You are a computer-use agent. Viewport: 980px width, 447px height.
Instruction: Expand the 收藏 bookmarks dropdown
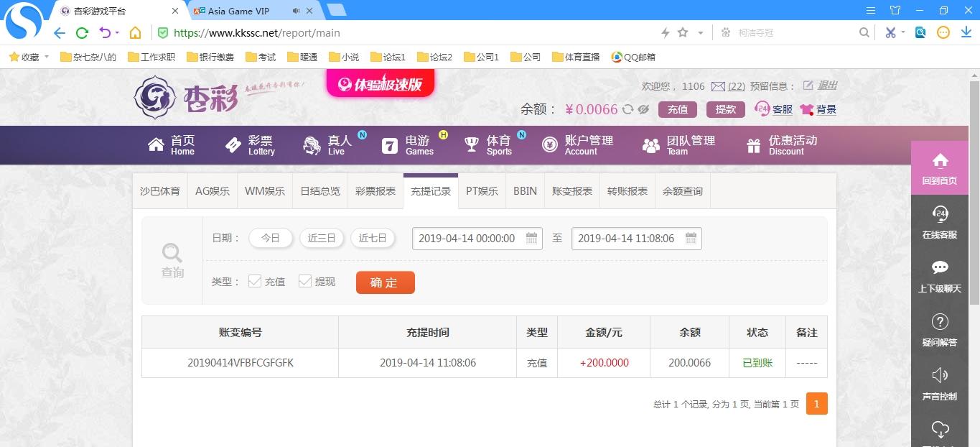pyautogui.click(x=47, y=57)
